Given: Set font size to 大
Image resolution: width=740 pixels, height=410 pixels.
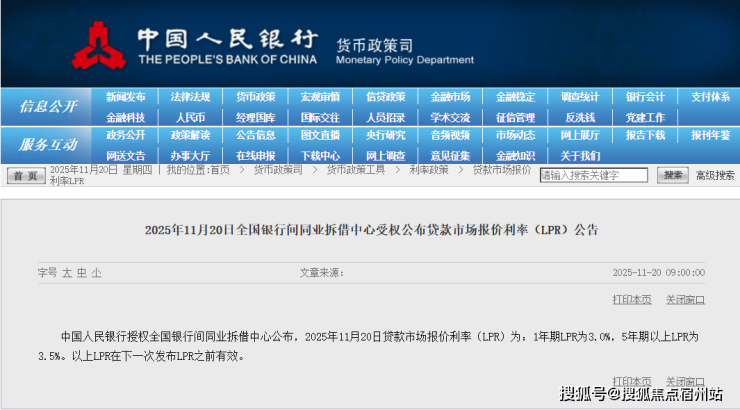Looking at the screenshot, I should pyautogui.click(x=67, y=273).
